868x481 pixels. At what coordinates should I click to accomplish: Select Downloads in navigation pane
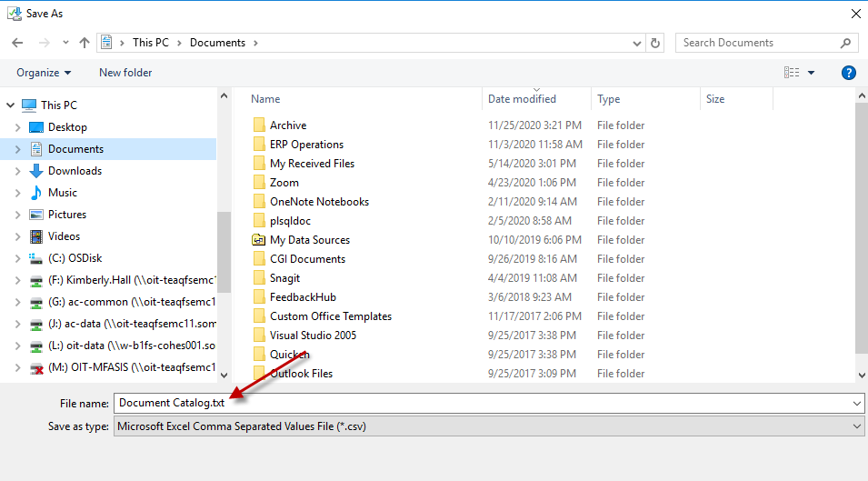click(75, 171)
